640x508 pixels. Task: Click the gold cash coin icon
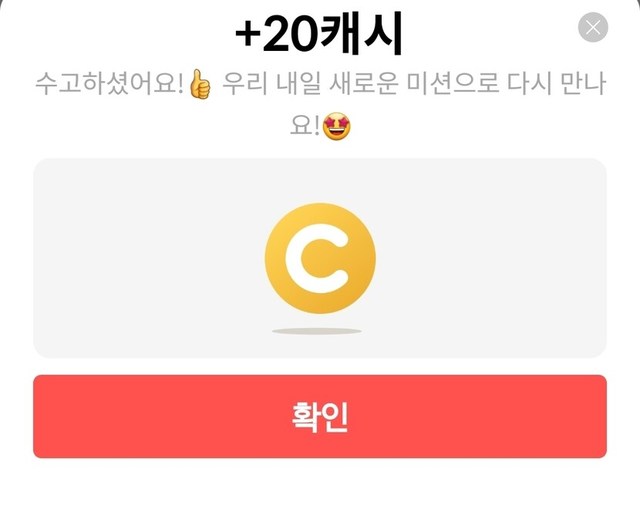coord(320,259)
